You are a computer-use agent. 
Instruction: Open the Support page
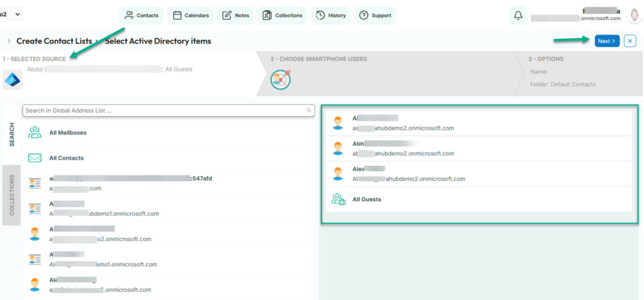point(375,16)
